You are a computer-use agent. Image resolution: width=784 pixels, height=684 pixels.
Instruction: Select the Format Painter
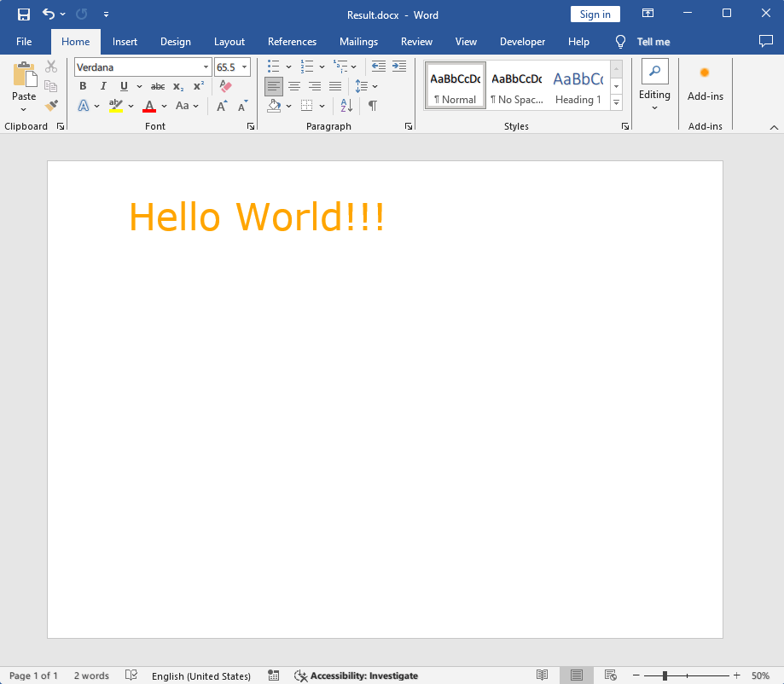50,105
